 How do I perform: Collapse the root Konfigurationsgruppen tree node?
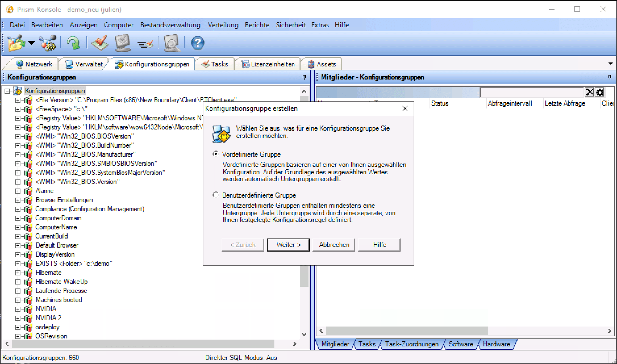7,91
